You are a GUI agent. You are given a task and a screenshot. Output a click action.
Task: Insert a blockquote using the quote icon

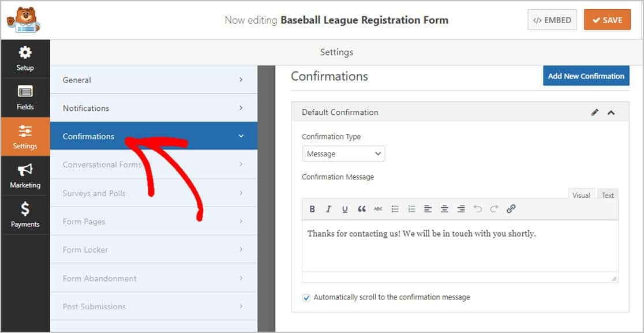click(362, 209)
